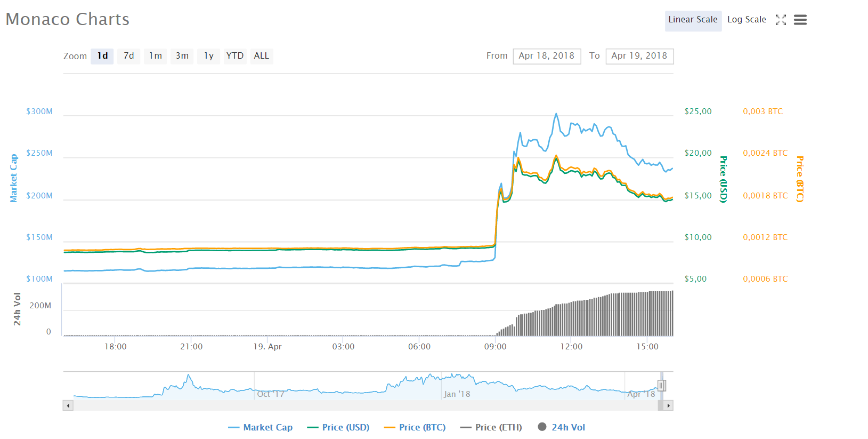Click the 06:00 time axis label
The height and width of the screenshot is (439, 868).
(x=419, y=347)
